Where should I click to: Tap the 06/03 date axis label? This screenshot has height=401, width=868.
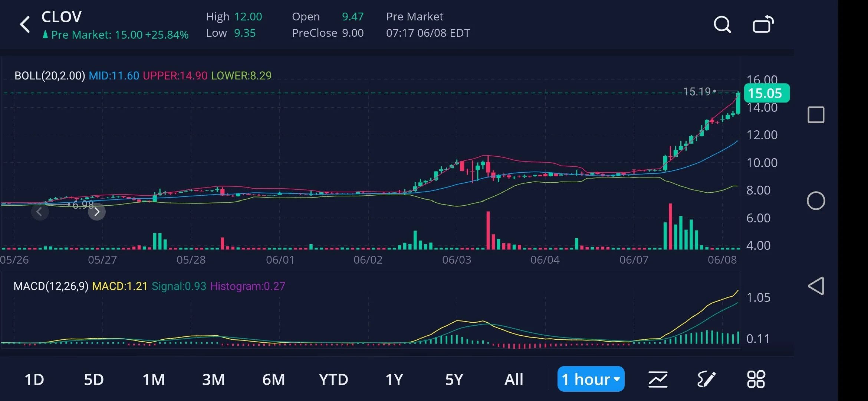457,260
